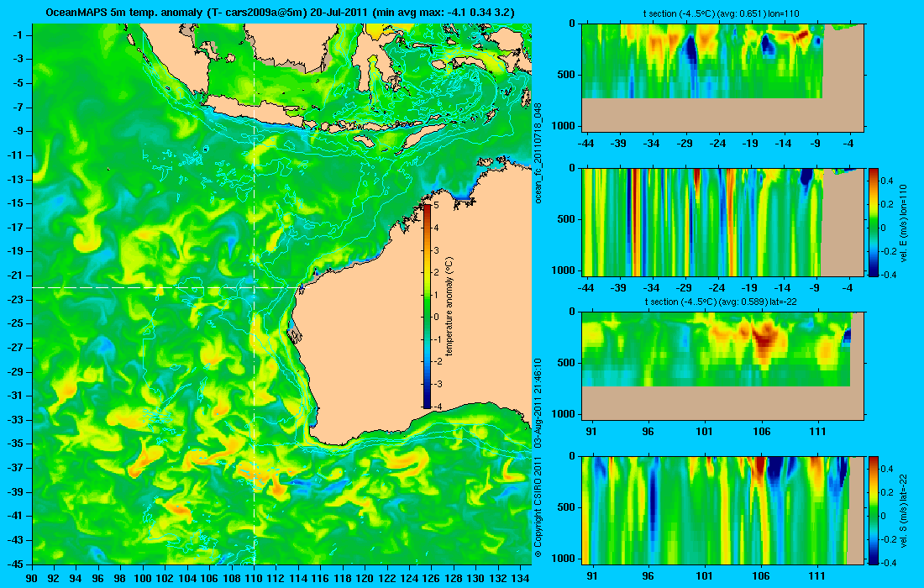Click '-4' at the bottom of the temperature colorbar
Image resolution: width=924 pixels, height=588 pixels.
437,407
